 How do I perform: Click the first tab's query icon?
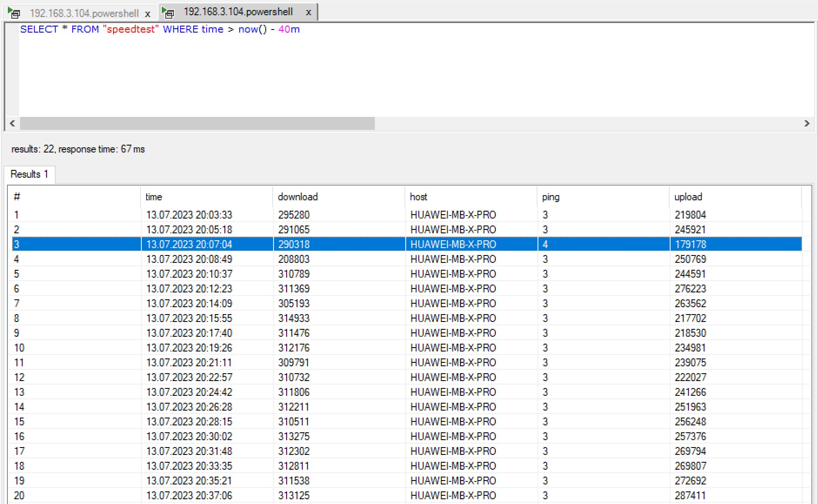[x=14, y=13]
